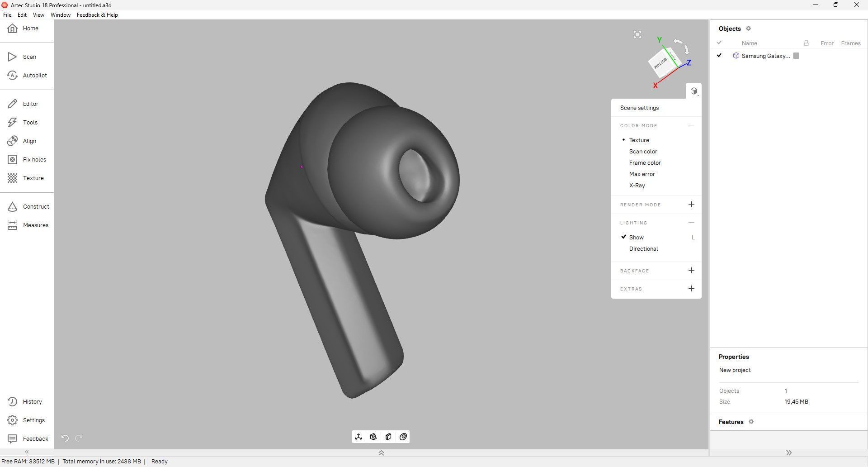
Task: Open Features panel gear settings
Action: [751, 422]
